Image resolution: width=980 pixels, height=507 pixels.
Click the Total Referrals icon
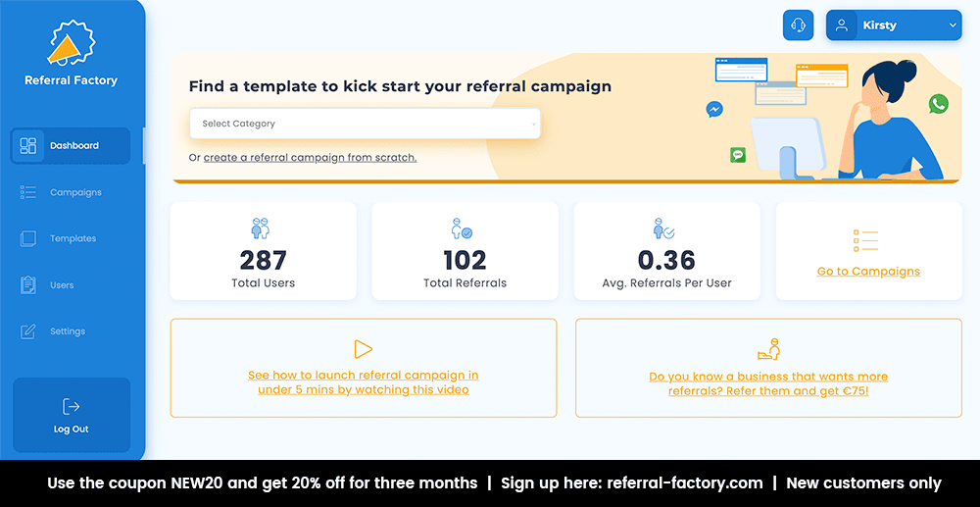tap(462, 228)
